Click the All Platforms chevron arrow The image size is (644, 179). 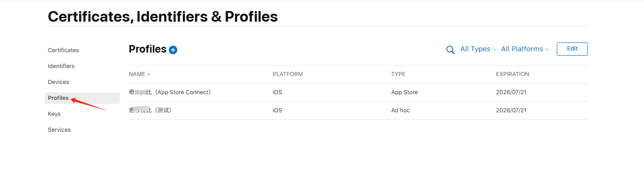coord(547,50)
